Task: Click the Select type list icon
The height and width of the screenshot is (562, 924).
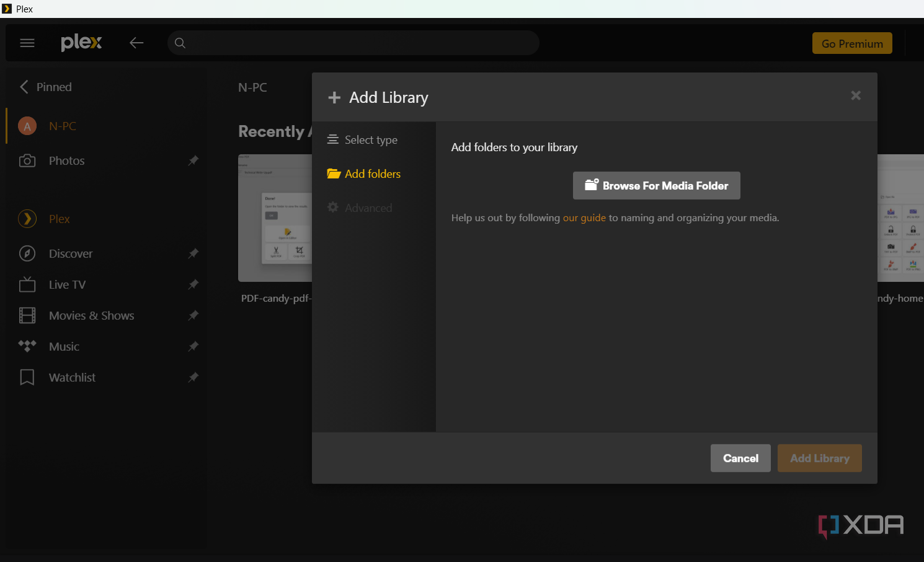Action: point(333,139)
